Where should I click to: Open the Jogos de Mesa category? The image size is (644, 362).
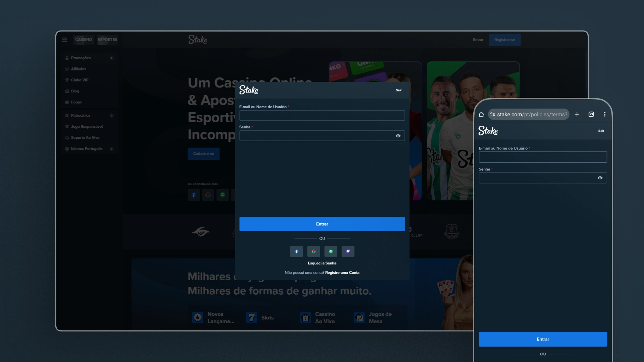click(373, 317)
